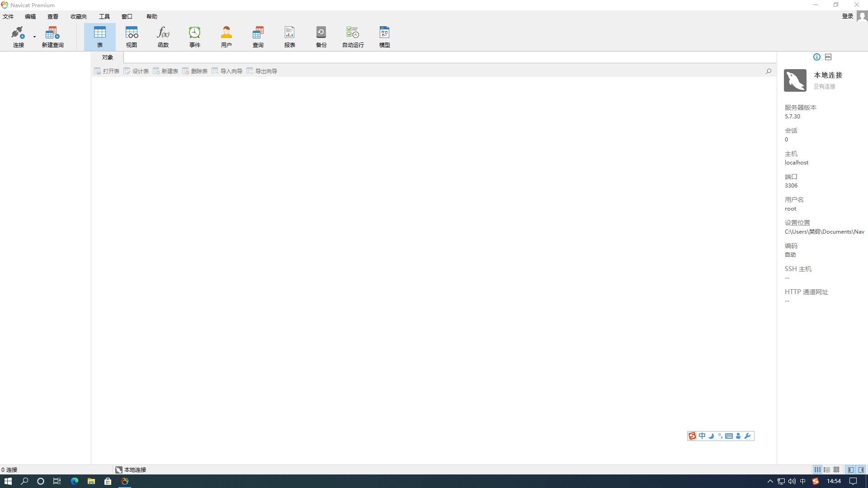Switch object view to detail grid mode
Viewport: 868px width, 488px height.
tap(836, 469)
